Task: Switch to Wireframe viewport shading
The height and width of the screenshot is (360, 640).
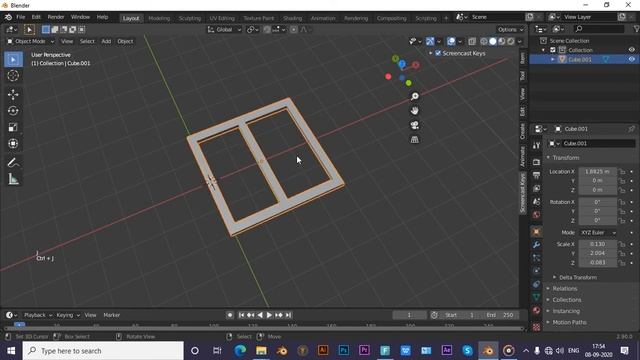Action: [x=484, y=41]
